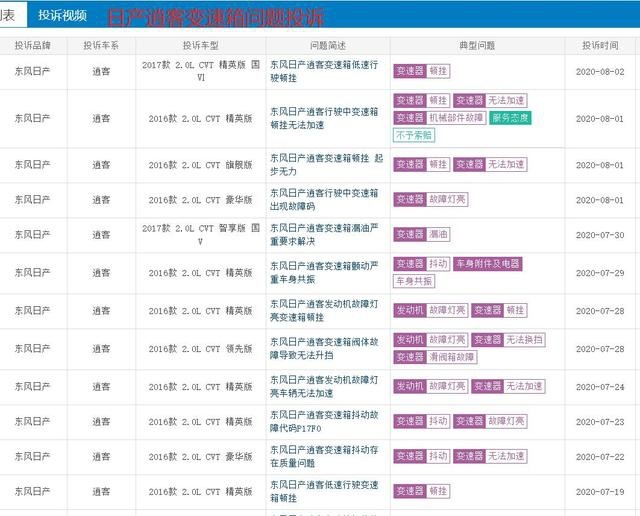
Task: Open complaint 东风日产逍客发动机故障灯亮车辆无法加速
Action: pos(324,387)
